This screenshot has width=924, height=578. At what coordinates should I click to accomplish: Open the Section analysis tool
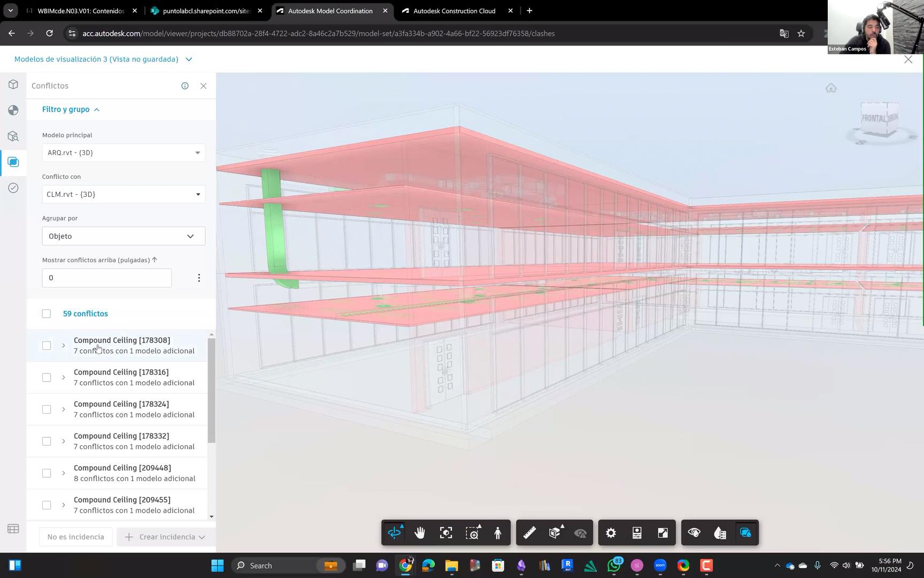point(555,533)
